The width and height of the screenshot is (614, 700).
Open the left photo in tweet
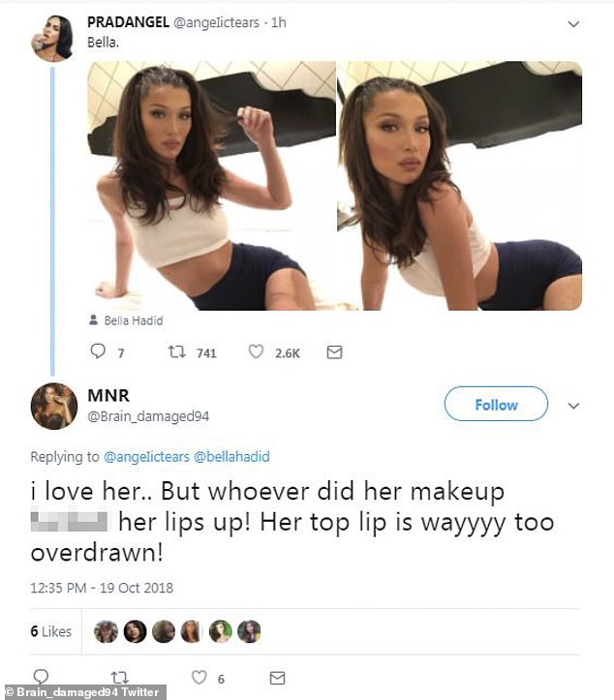click(211, 186)
